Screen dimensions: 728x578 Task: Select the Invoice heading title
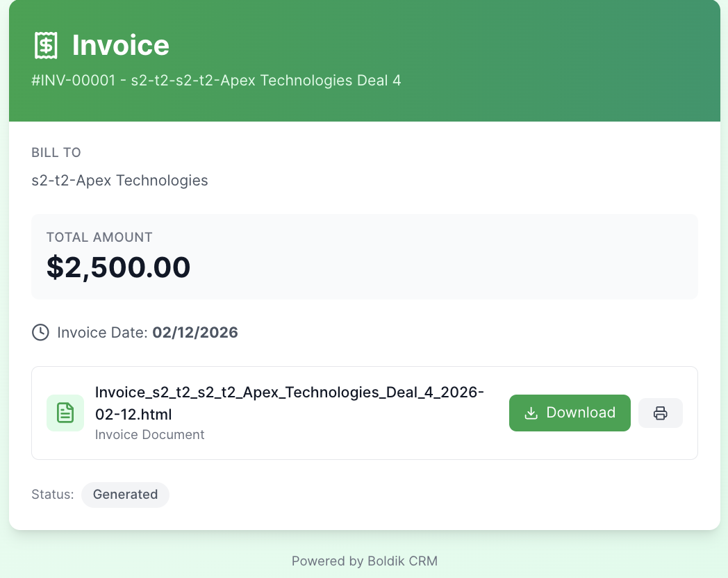click(121, 46)
